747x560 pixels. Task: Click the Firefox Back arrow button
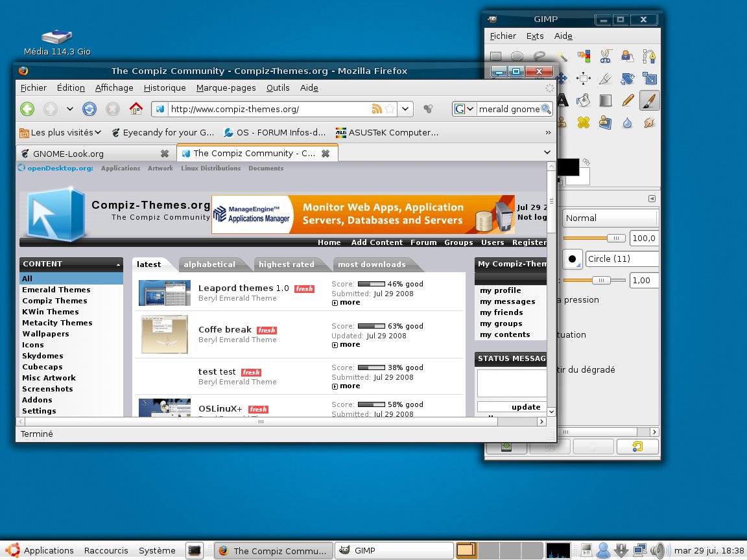click(27, 109)
